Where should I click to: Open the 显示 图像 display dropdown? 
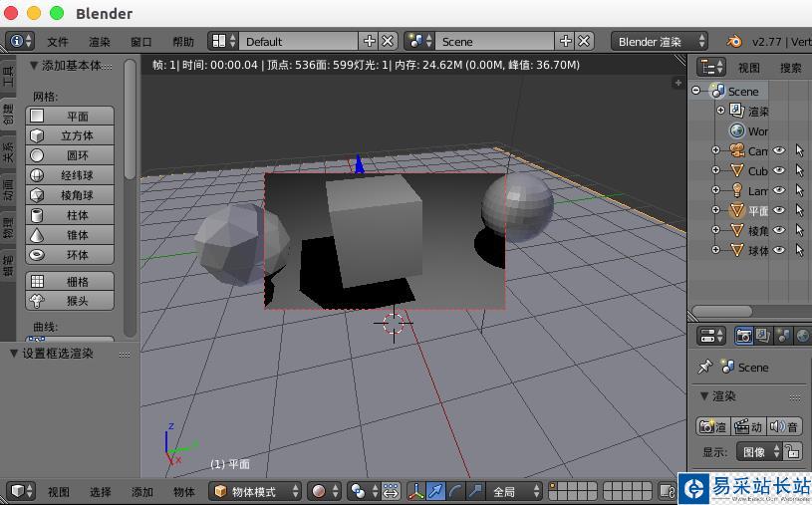758,451
